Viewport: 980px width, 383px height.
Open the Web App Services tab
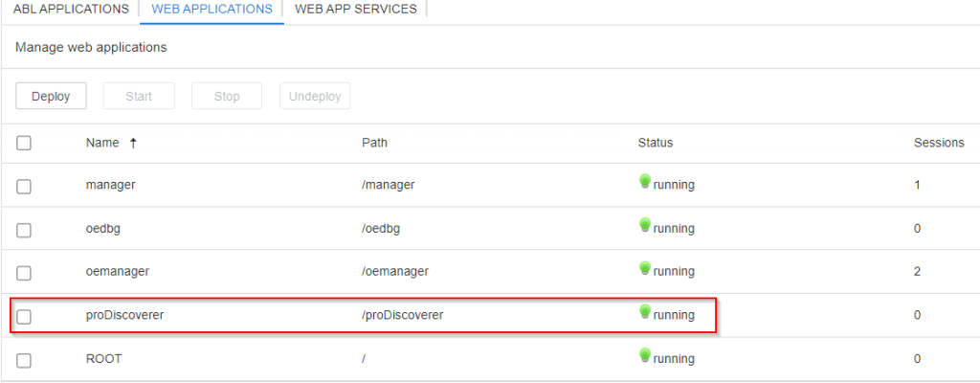(x=355, y=10)
